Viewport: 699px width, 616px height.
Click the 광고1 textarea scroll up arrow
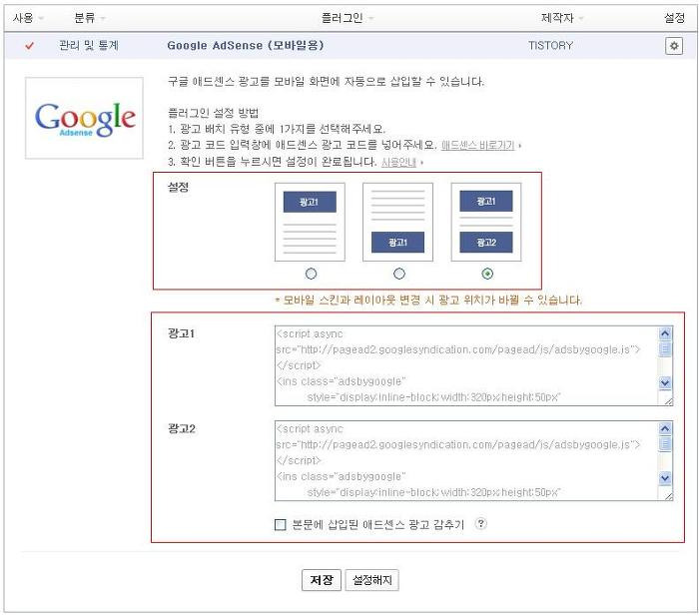click(x=665, y=333)
